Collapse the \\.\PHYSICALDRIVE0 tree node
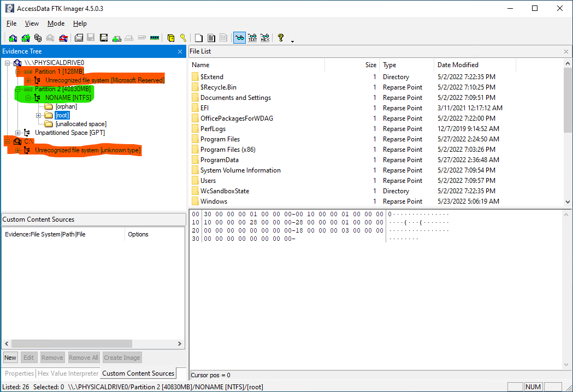Image resolution: width=573 pixels, height=392 pixels. (x=7, y=63)
